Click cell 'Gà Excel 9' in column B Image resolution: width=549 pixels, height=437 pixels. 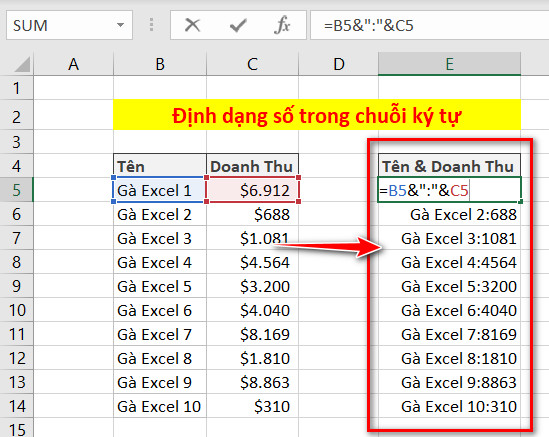point(160,382)
